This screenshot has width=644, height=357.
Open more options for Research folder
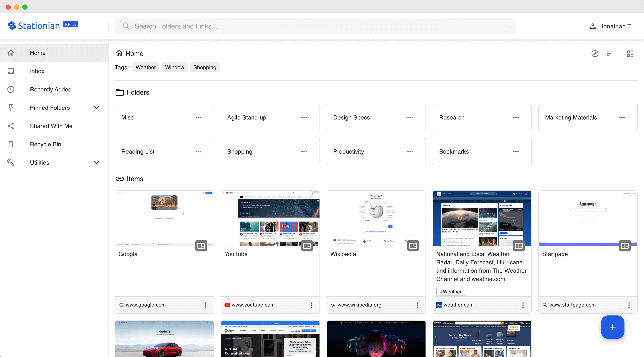[x=516, y=118]
